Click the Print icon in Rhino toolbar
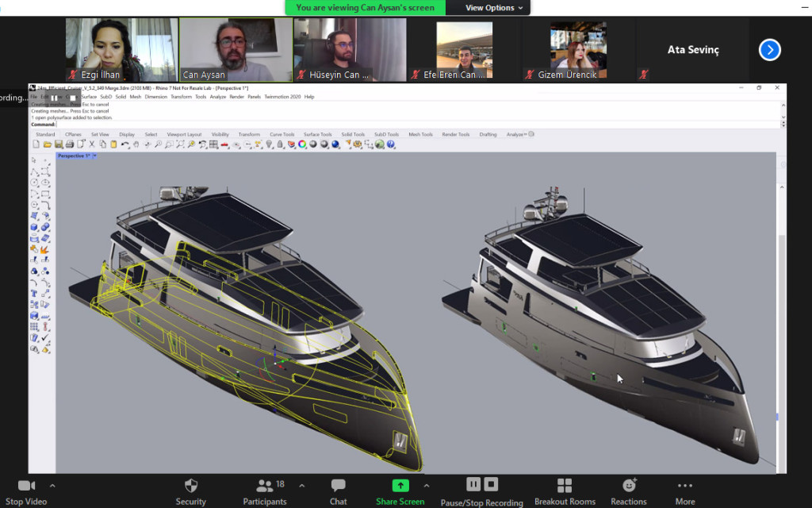This screenshot has height=508, width=812. [x=70, y=144]
